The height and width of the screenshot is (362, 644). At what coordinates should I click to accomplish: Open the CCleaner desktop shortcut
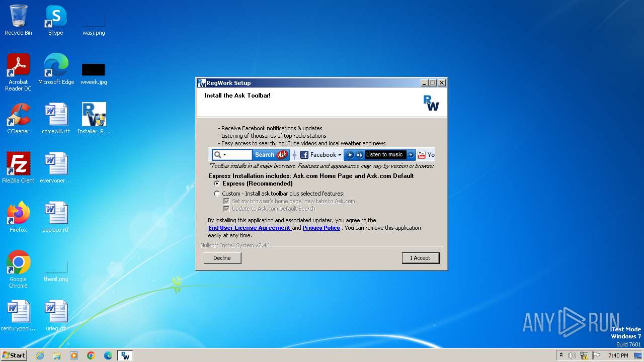[x=18, y=119]
